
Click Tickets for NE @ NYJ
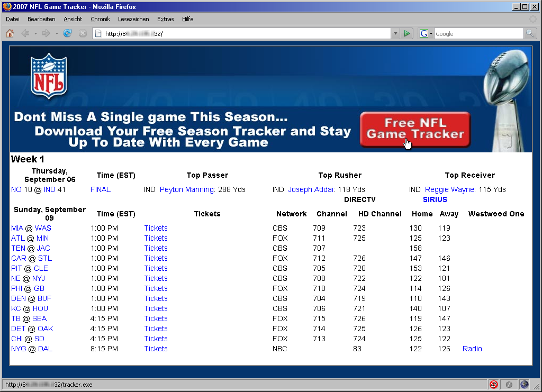pos(156,278)
